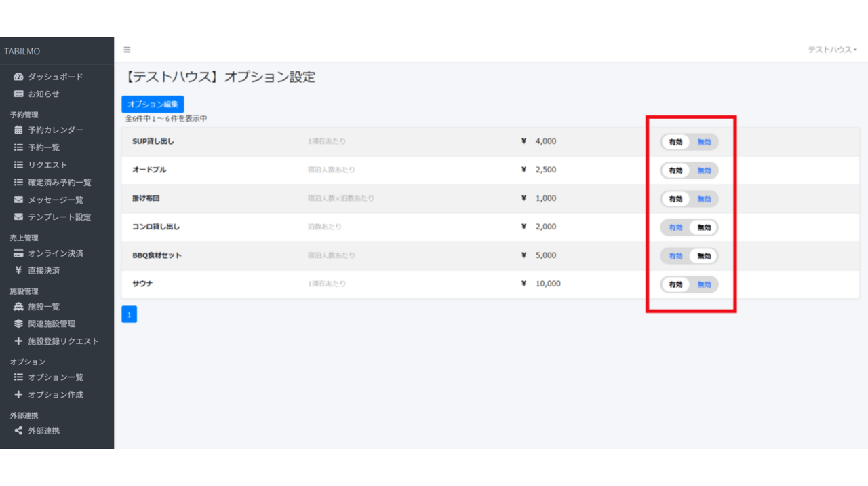Open オプション一覧 in the sidebar

coord(55,377)
